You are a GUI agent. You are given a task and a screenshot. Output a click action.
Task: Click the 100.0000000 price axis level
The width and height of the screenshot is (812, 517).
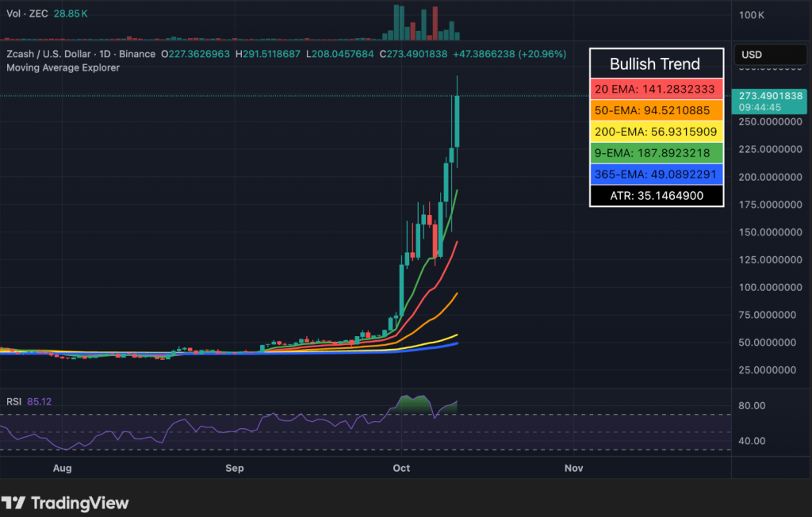[766, 287]
